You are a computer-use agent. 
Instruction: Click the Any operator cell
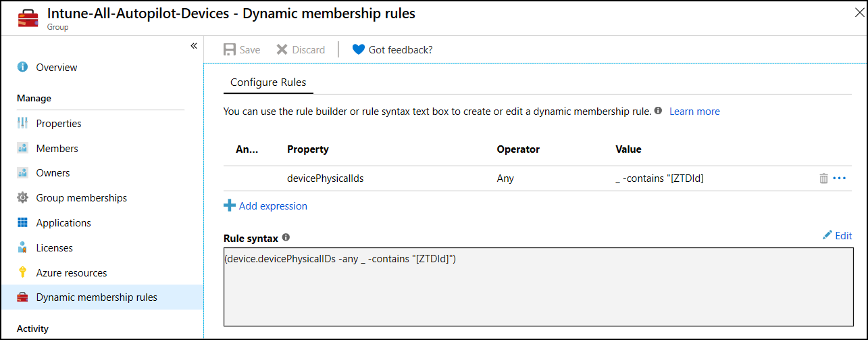click(x=505, y=178)
